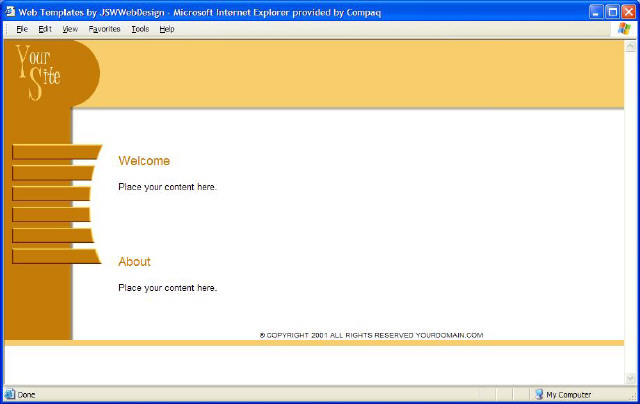Click the Your Site logo
Screen dimensions: 640x404
click(37, 72)
